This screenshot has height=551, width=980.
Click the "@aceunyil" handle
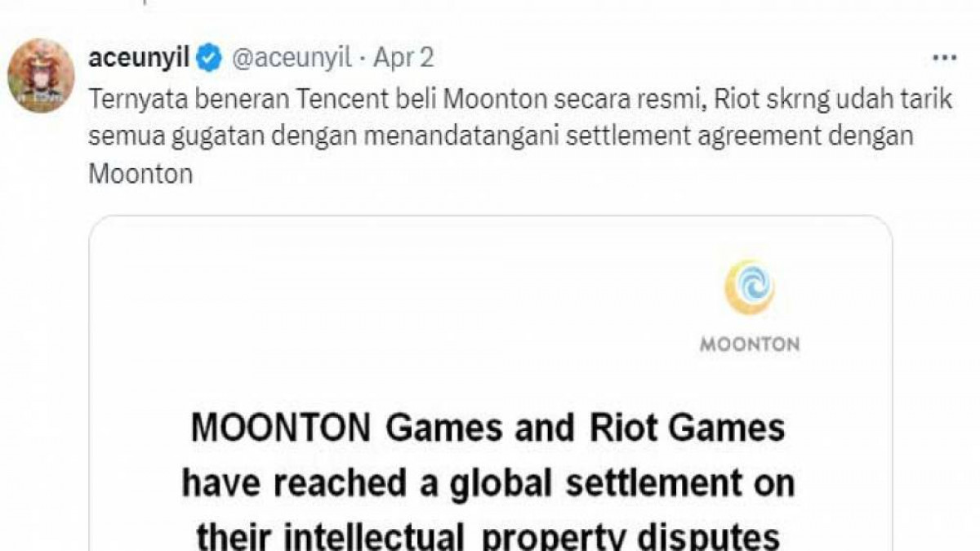292,58
